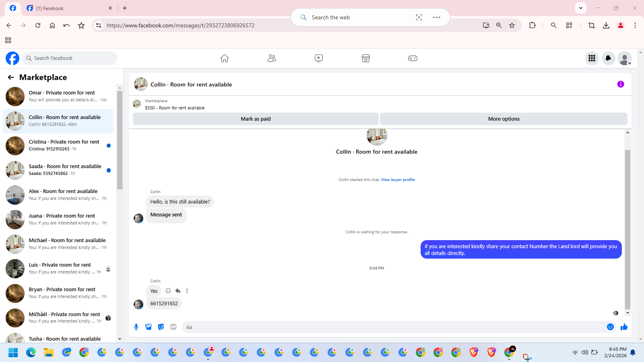This screenshot has width=644, height=362.
Task: Switch to the (1) Facebook tab
Action: pyautogui.click(x=69, y=8)
